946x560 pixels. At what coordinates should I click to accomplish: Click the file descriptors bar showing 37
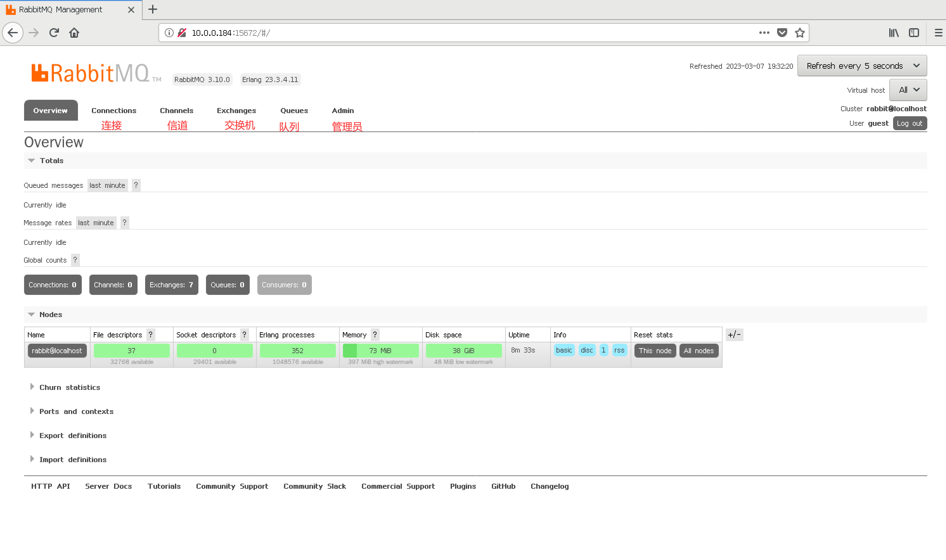click(x=132, y=351)
